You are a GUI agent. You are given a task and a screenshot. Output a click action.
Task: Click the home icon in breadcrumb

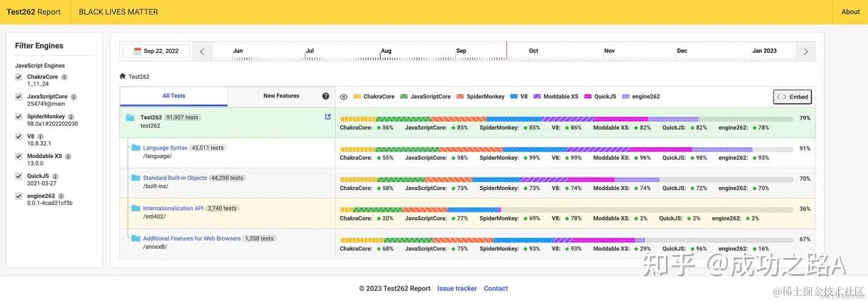click(122, 76)
